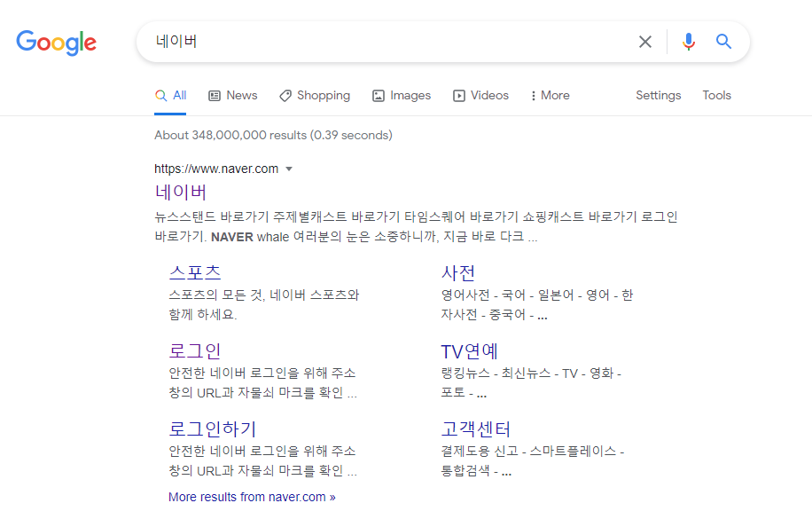
Task: Open the Shopping tab
Action: [315, 95]
